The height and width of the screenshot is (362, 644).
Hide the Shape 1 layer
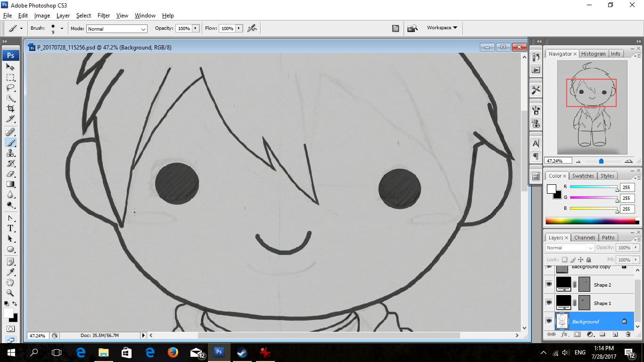(549, 303)
